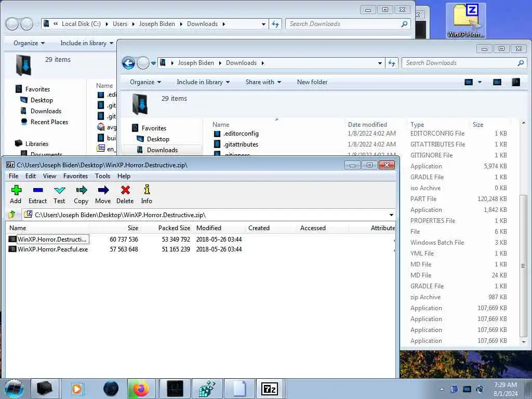Click the Forward arrow in front Explorer window
Screen dimensions: 532x399
tap(143, 63)
